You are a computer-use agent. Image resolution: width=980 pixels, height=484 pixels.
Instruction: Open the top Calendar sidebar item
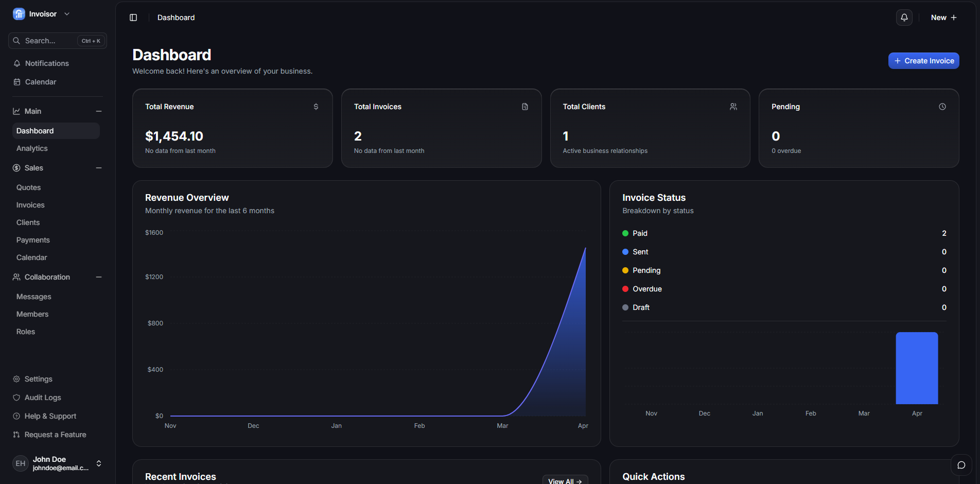58,82
